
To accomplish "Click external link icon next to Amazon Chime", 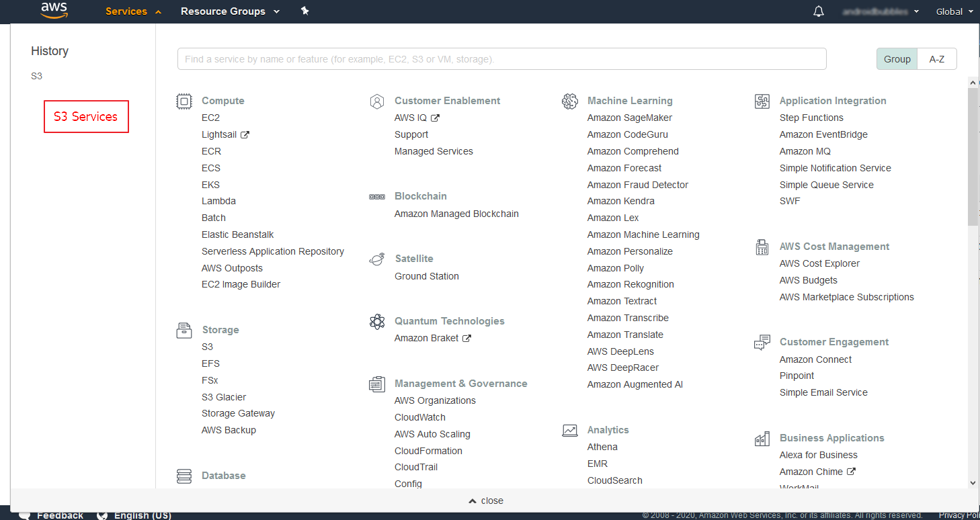I will pyautogui.click(x=851, y=472).
